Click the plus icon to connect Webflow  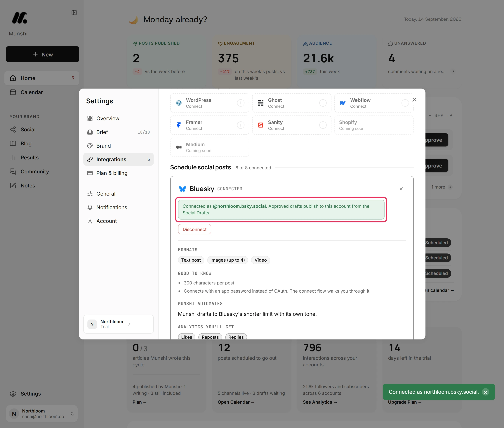[x=405, y=103]
